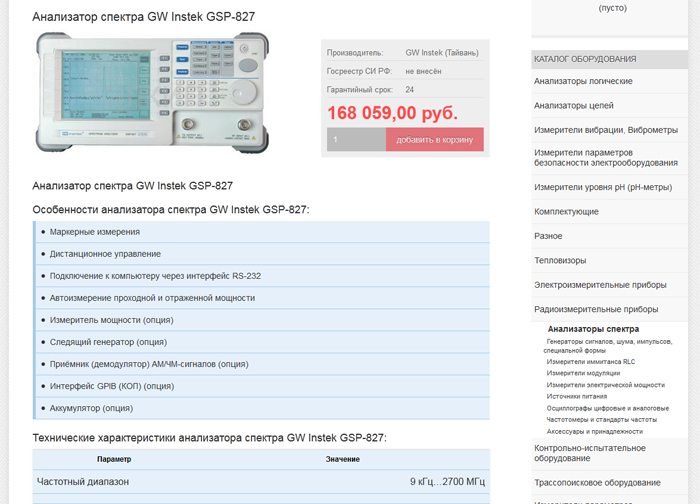Viewport: 700px width, 504px height.
Task: Click manufacturer value 'GW Instek (Тайвань)'
Action: pos(442,53)
